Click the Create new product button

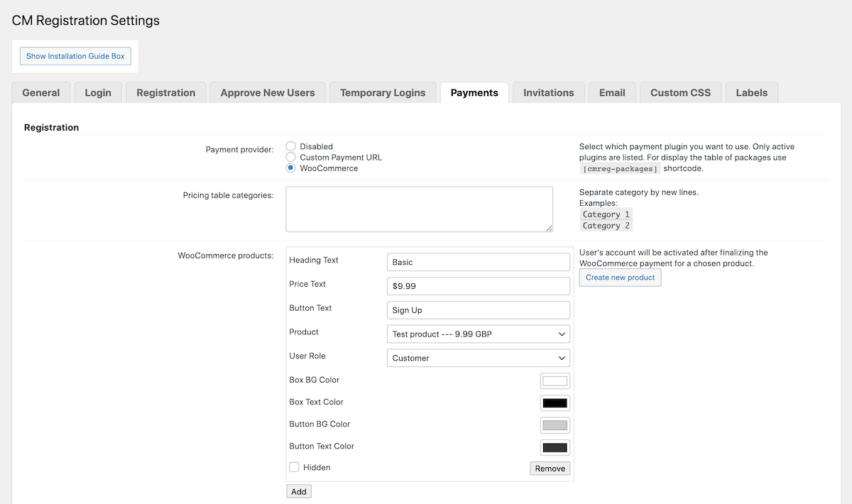(x=621, y=278)
